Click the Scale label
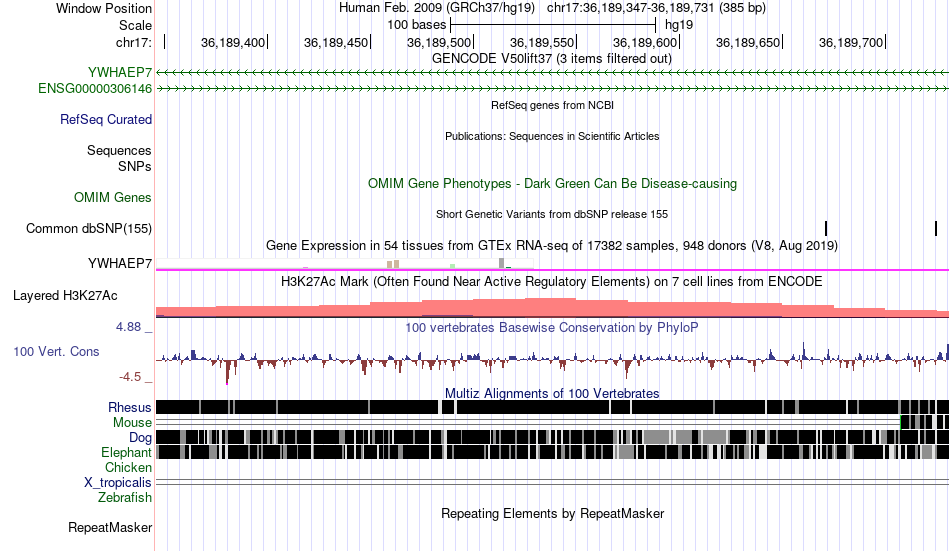This screenshot has width=950, height=551. 135,25
